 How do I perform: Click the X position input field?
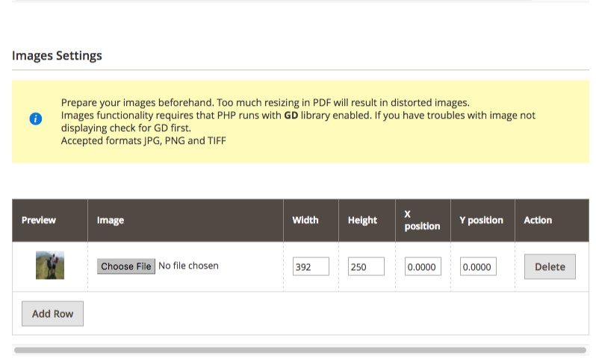point(423,266)
